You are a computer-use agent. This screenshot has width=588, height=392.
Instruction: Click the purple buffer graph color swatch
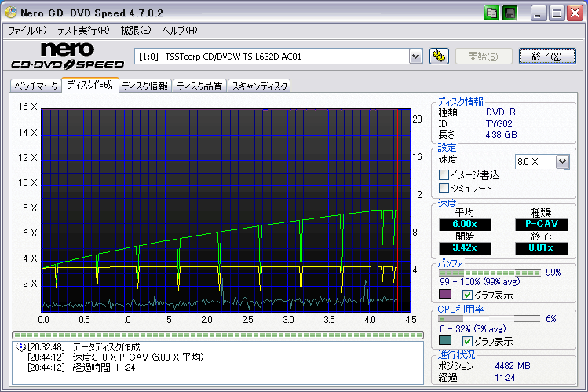(445, 294)
